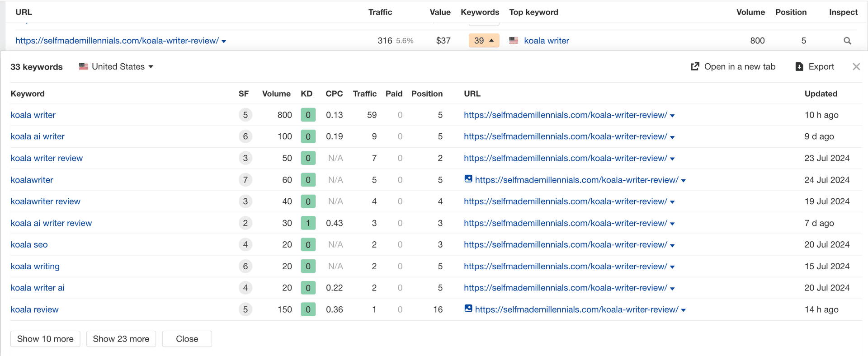Click the KD badge 1 for koala ai writer review
This screenshot has width=868, height=356.
tap(308, 223)
